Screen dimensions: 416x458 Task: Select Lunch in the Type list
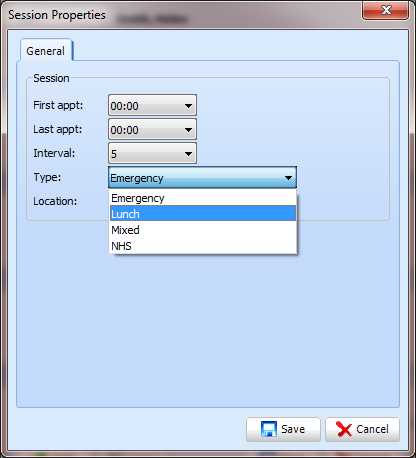tap(203, 214)
